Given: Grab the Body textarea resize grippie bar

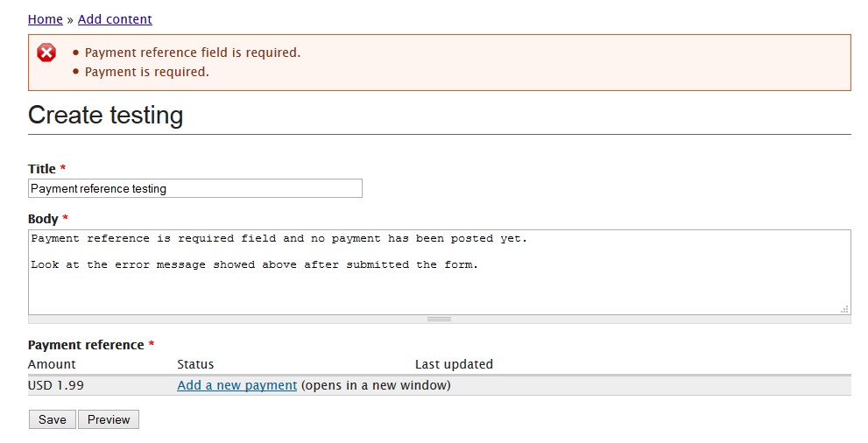Looking at the screenshot, I should point(439,320).
